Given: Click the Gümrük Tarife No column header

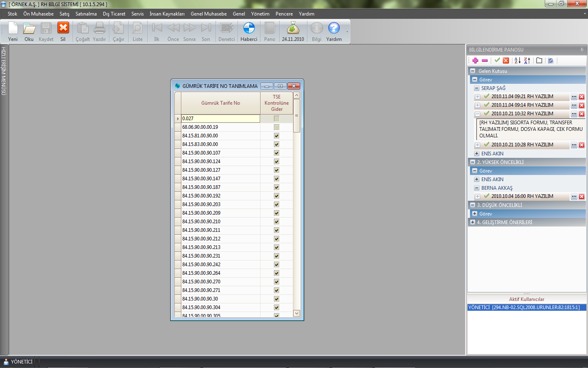Looking at the screenshot, I should [220, 103].
